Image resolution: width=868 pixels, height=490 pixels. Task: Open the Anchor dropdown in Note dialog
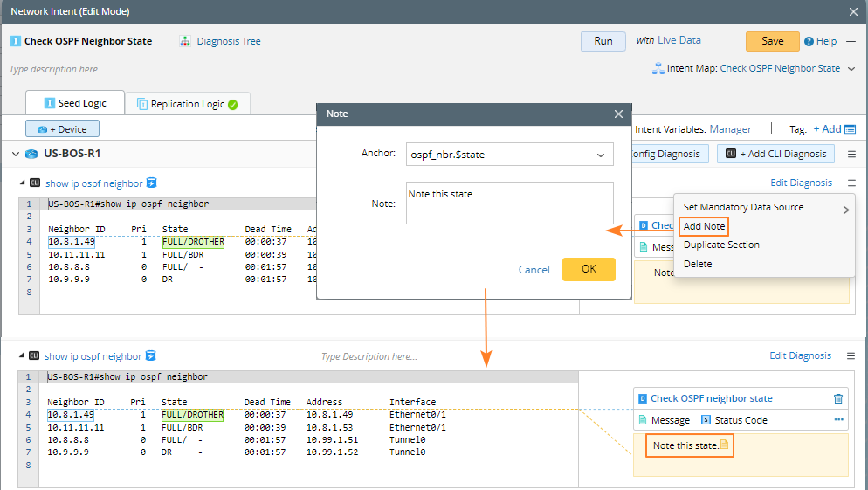[x=600, y=155]
